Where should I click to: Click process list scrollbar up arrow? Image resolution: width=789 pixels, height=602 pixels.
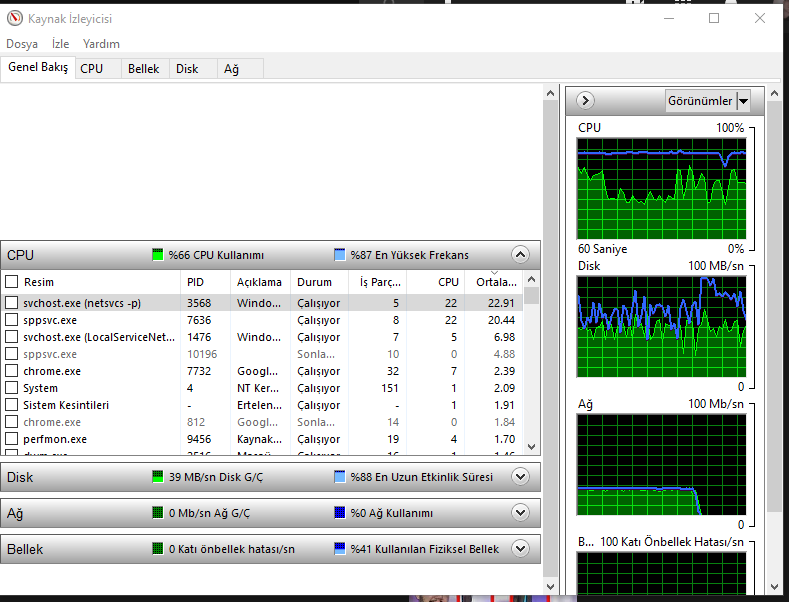531,279
